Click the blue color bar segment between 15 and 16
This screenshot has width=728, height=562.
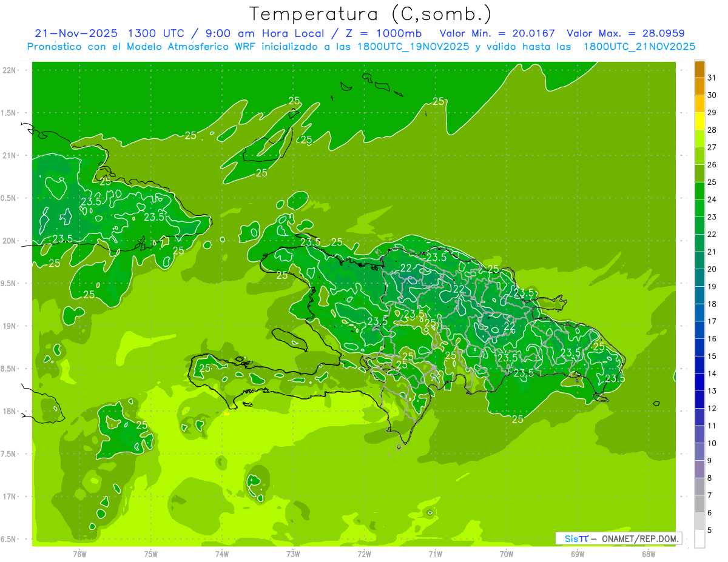(699, 347)
